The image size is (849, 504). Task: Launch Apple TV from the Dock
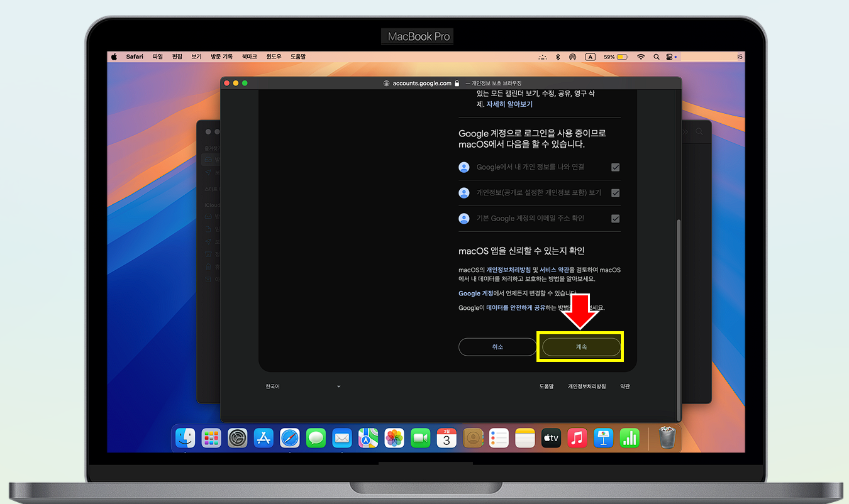[551, 437]
